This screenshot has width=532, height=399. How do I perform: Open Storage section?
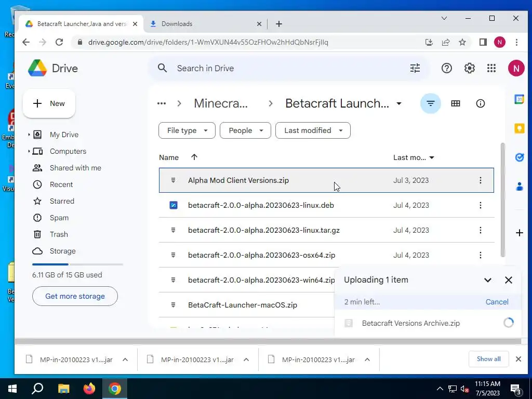[x=62, y=251]
